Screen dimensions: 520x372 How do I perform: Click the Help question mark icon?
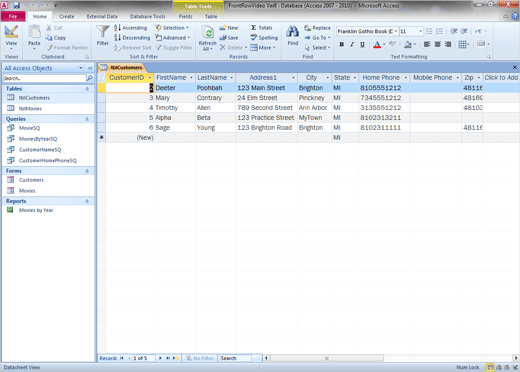click(x=515, y=16)
